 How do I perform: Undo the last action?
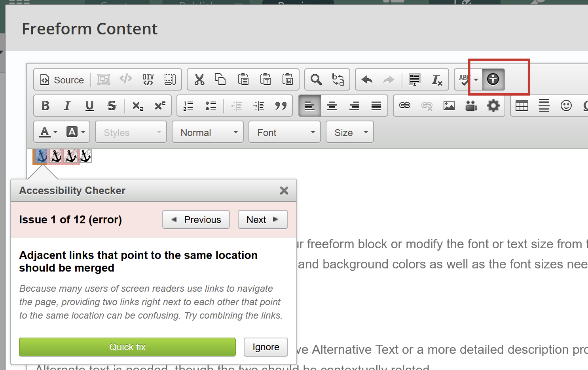(x=367, y=80)
